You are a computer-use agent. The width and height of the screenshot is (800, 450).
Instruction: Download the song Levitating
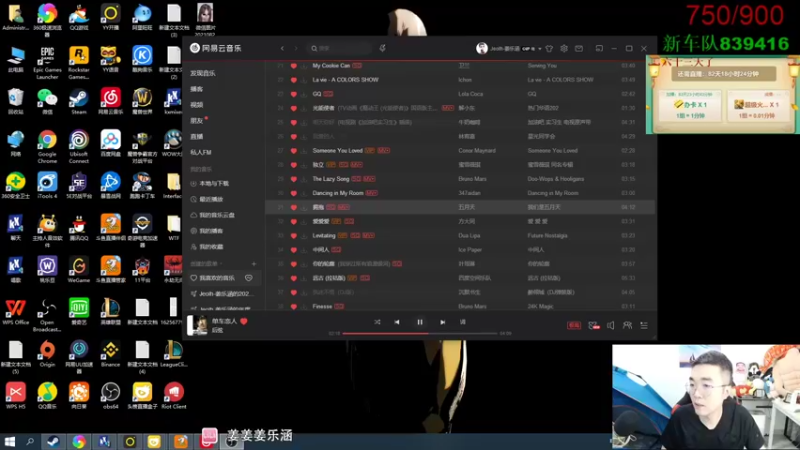click(304, 236)
